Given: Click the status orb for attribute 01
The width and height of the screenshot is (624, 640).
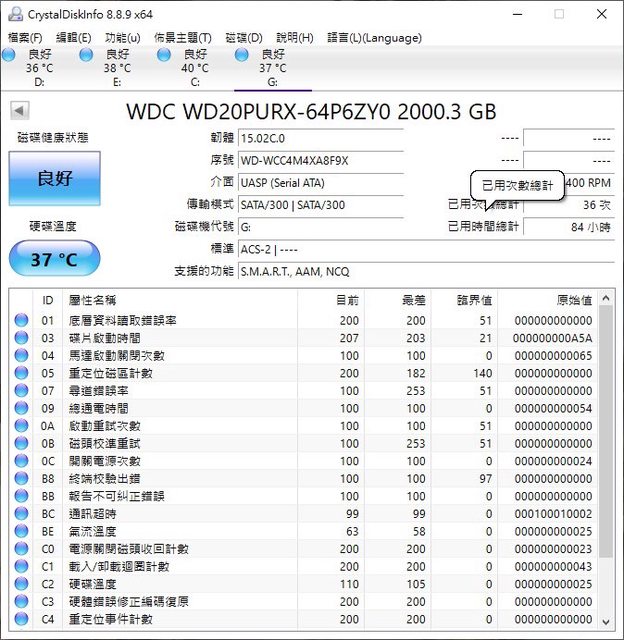Looking at the screenshot, I should 21,321.
